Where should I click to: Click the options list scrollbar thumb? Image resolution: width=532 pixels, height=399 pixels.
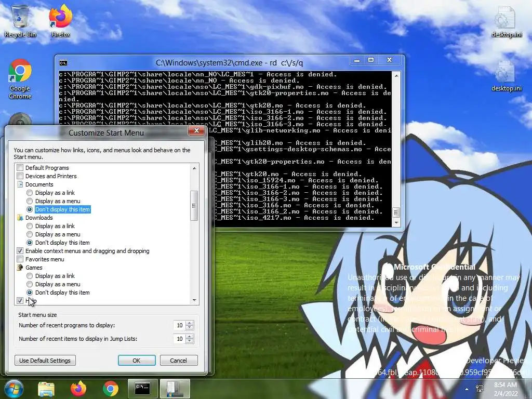194,206
